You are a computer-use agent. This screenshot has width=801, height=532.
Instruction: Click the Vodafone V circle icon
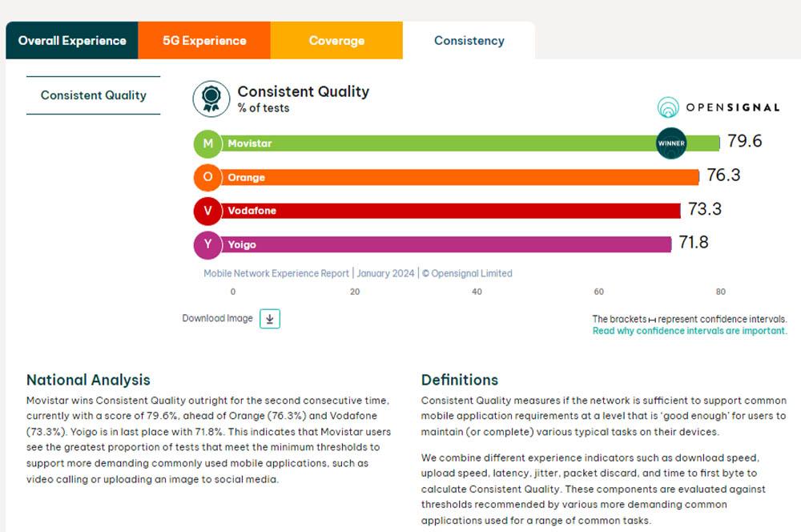tap(207, 211)
